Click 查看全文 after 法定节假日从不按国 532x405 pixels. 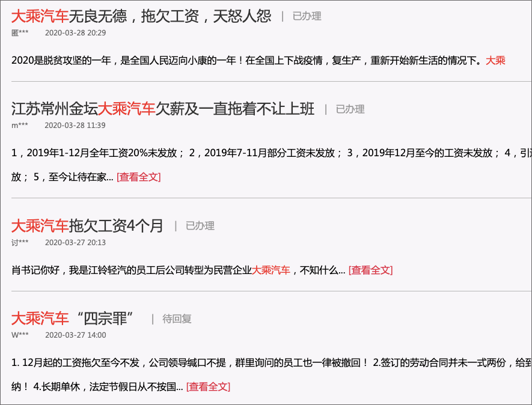tap(209, 386)
